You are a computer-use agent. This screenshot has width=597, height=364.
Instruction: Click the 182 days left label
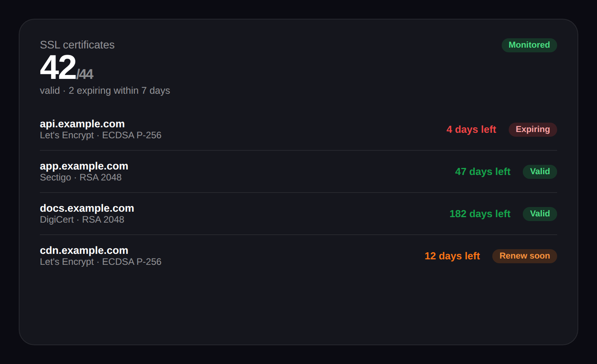(x=480, y=214)
